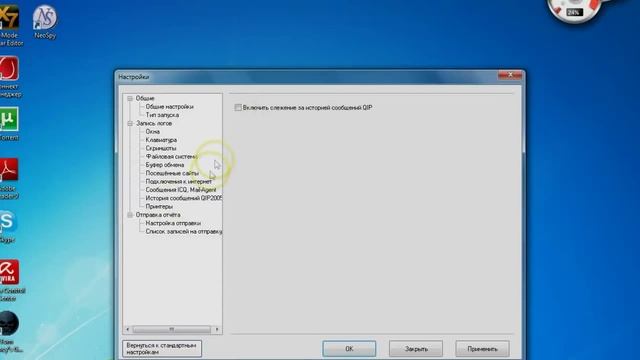Click the CPU meter desktop gadget
Viewport: 640px width, 360px height.
pos(576,10)
